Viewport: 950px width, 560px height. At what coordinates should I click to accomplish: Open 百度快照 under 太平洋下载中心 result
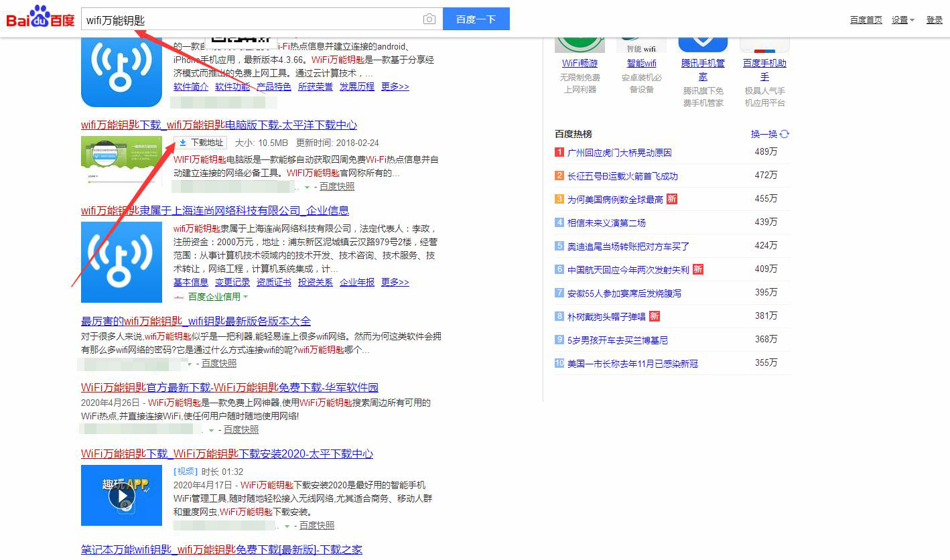[337, 187]
